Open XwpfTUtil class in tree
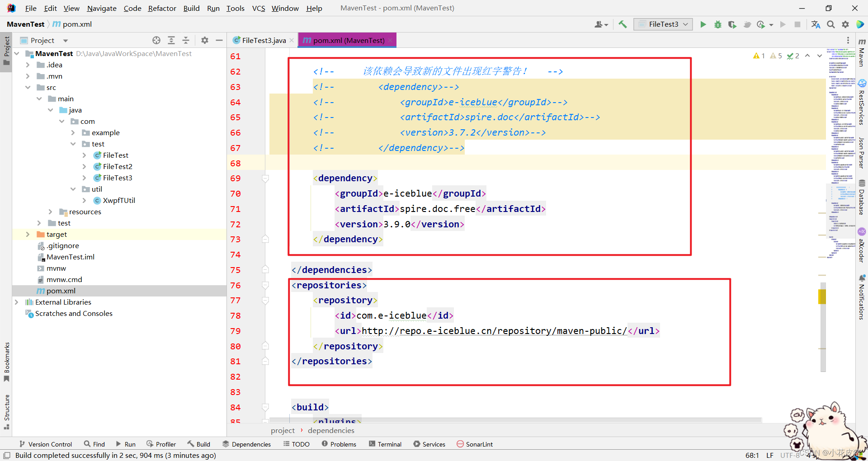The height and width of the screenshot is (461, 868). (119, 200)
